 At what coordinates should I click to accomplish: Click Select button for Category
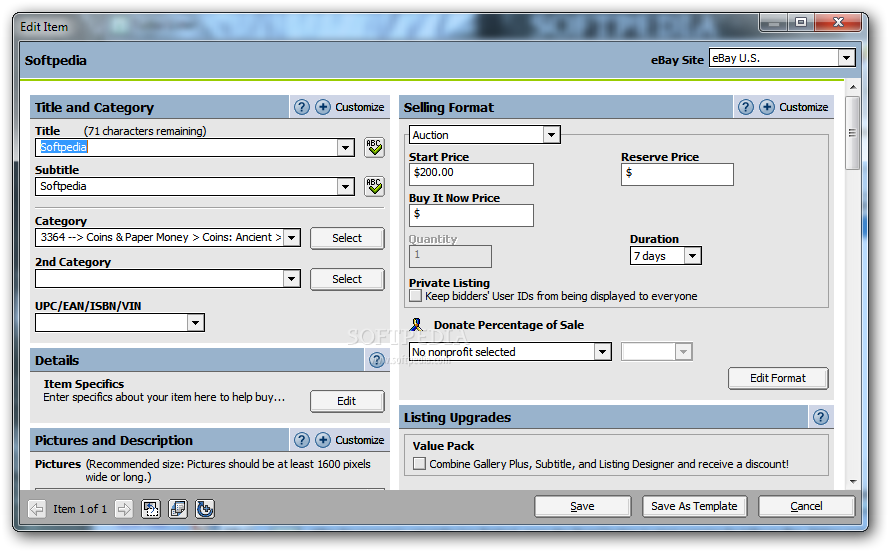[x=347, y=238]
